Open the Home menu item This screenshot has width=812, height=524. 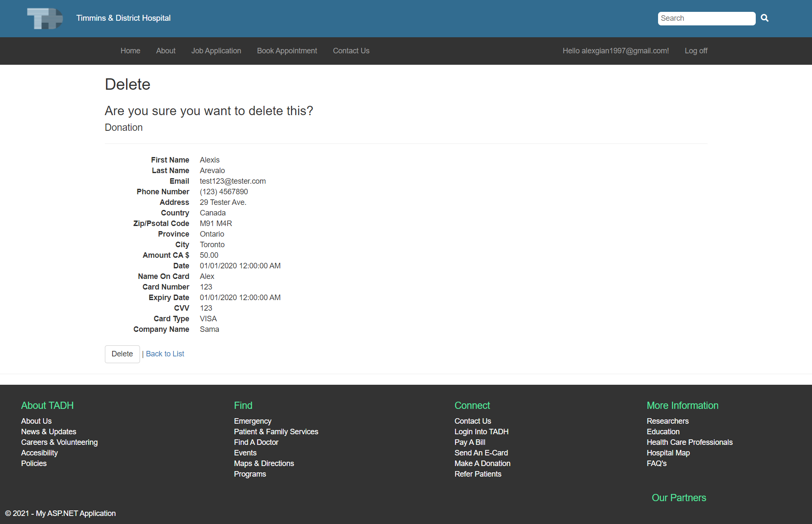pyautogui.click(x=130, y=51)
